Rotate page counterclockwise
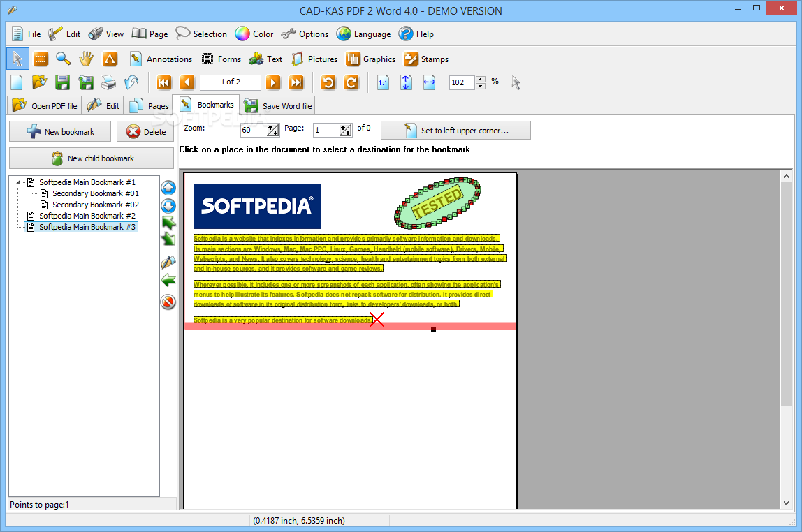 328,82
